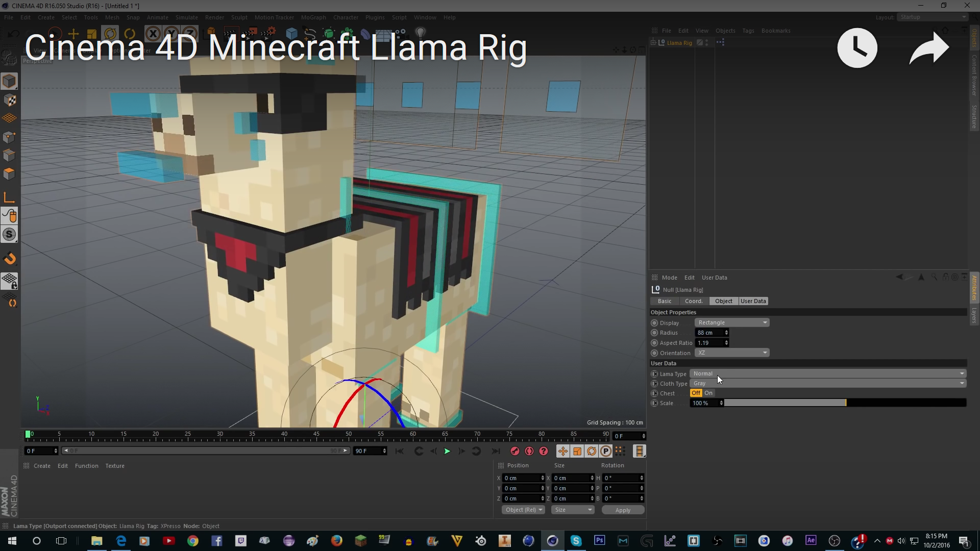Open Objects manager Bookmarks menu
The width and height of the screenshot is (980, 551).
(776, 31)
